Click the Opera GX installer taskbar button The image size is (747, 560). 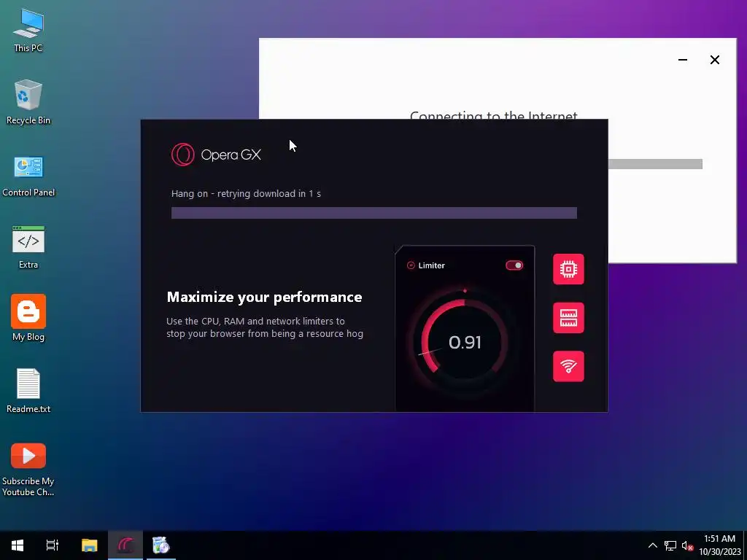[125, 545]
